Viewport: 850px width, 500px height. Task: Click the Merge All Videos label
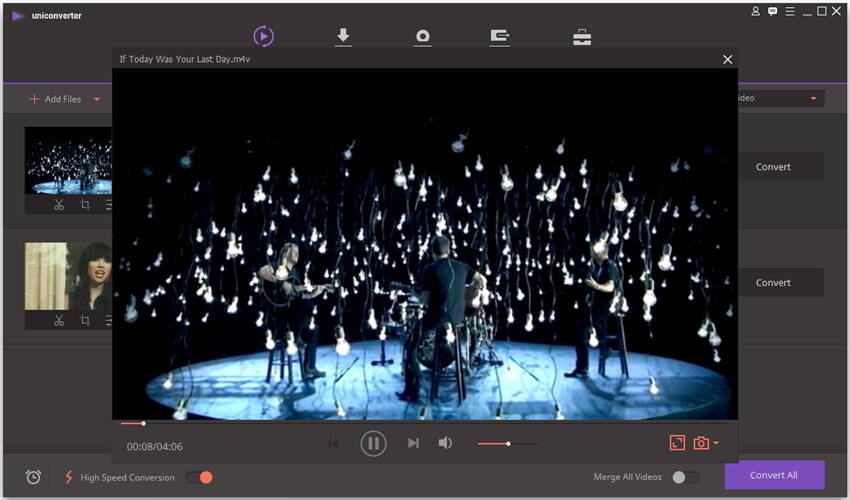628,477
